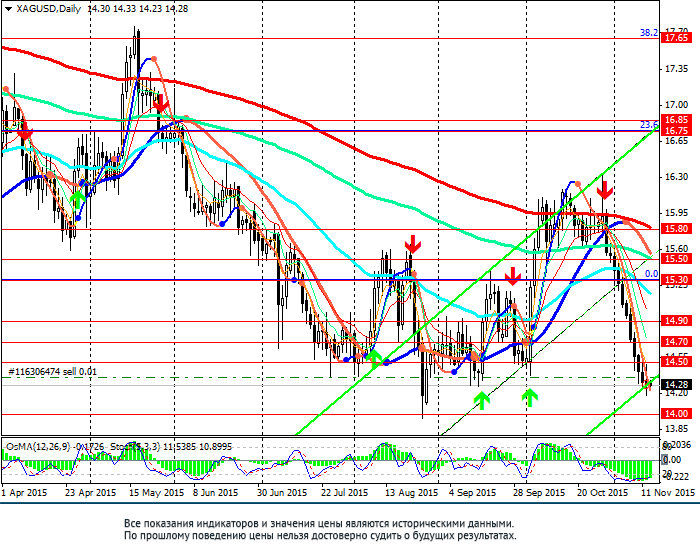Click the OsMA(12,26,9) indicator label
Screen dimensions: 700x552
pyautogui.click(x=38, y=447)
